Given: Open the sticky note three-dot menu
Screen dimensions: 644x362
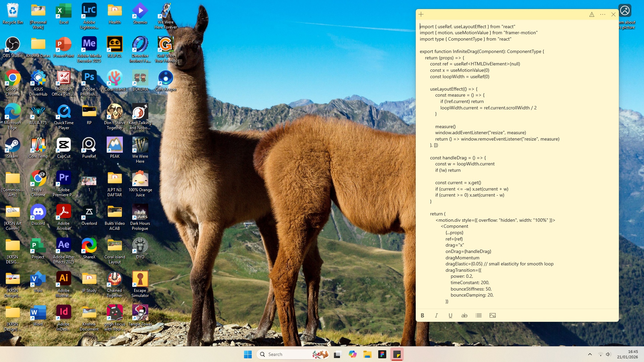Looking at the screenshot, I should coord(603,14).
